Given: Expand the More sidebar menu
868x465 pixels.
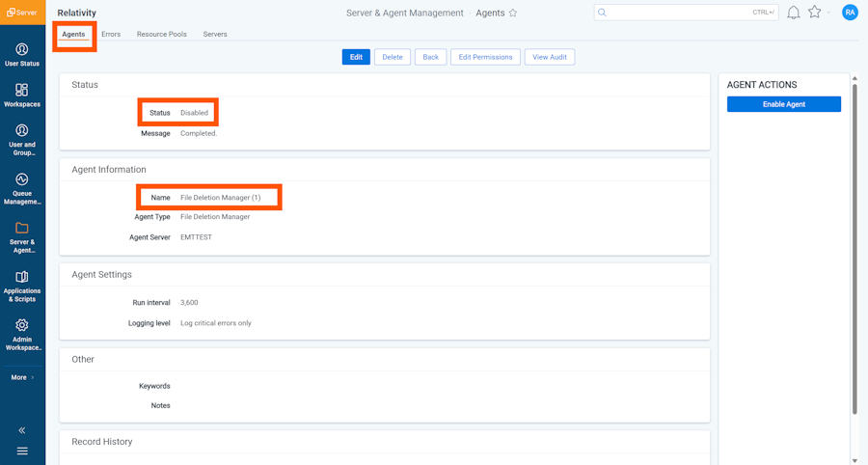Looking at the screenshot, I should [21, 377].
